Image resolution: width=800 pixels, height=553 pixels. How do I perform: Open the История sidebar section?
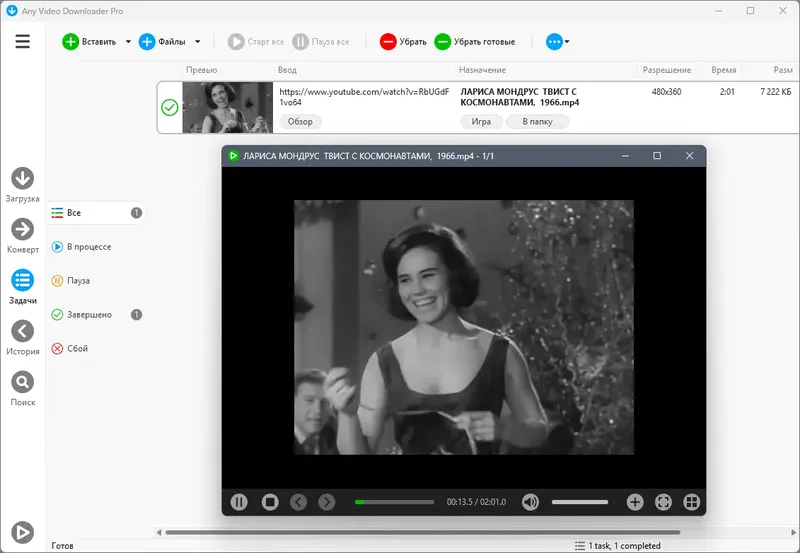pyautogui.click(x=22, y=338)
